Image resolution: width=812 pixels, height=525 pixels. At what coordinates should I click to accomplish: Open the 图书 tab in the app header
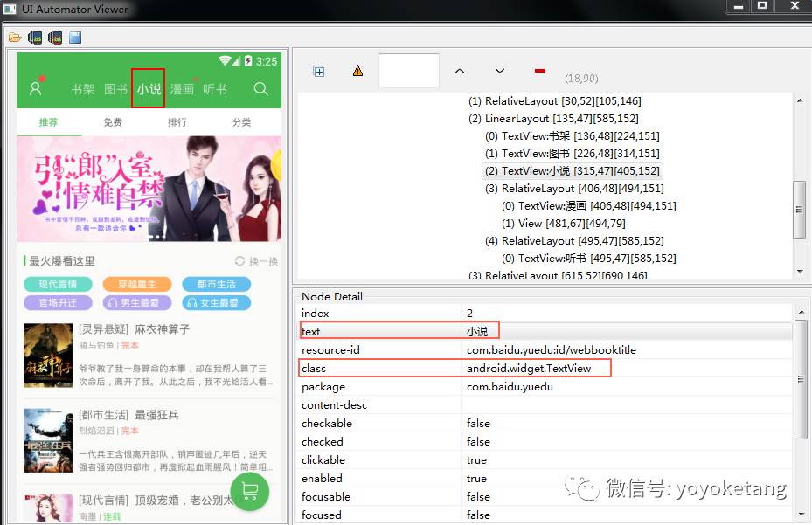coord(116,89)
